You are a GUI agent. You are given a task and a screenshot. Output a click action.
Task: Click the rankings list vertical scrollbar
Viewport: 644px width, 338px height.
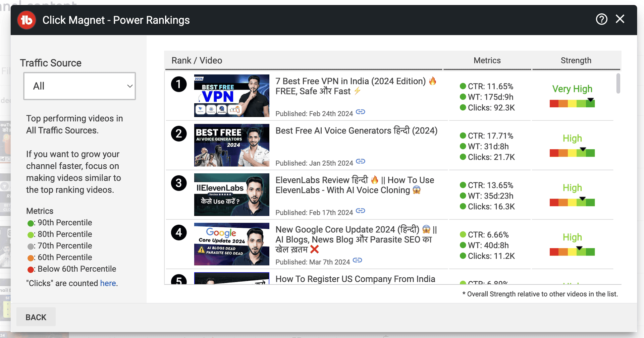coord(618,84)
